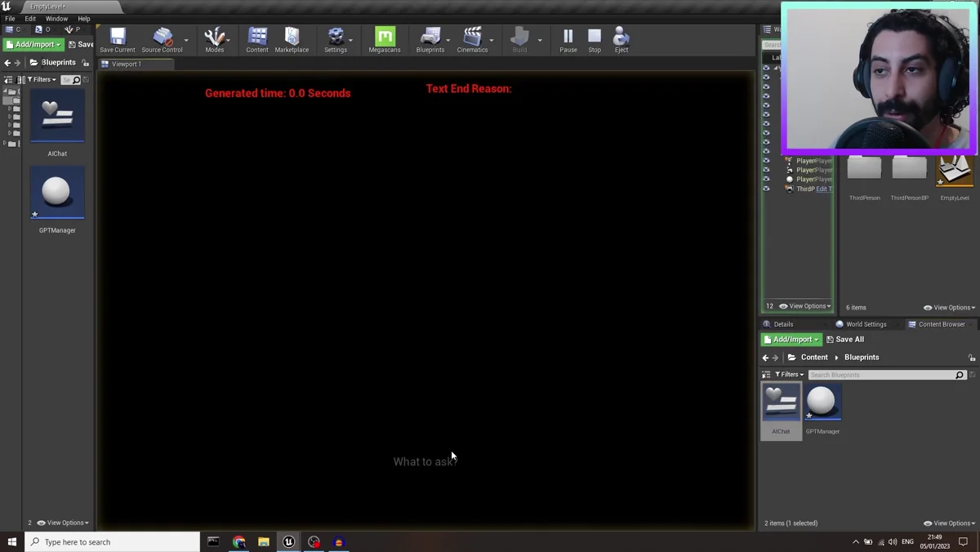Click the Save All button
This screenshot has height=552, width=980.
845,340
